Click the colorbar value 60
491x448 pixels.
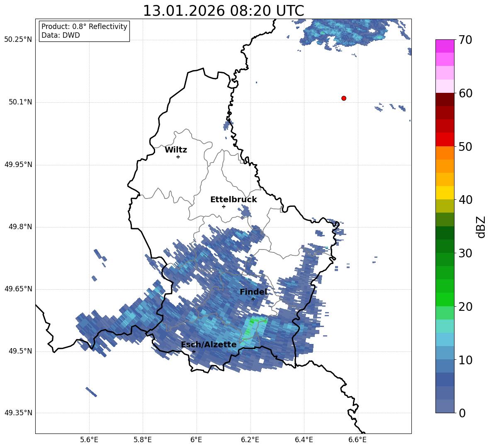[465, 93]
